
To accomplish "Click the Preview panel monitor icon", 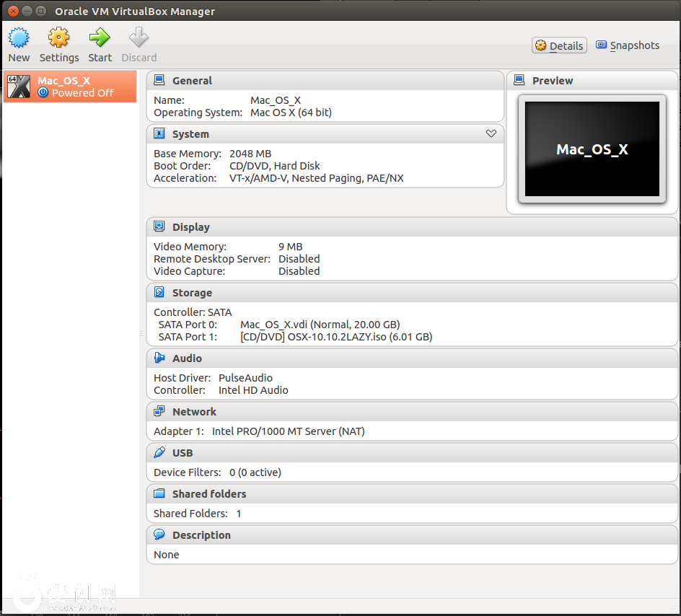I will pyautogui.click(x=519, y=81).
